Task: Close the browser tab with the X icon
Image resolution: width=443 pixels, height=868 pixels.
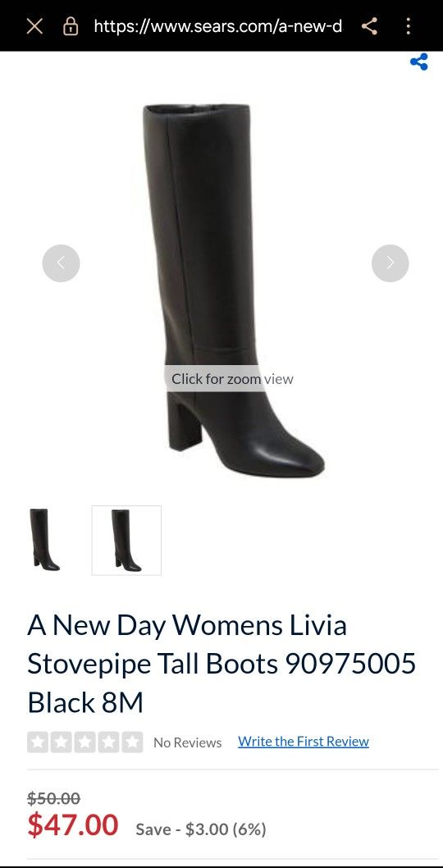Action: (34, 26)
